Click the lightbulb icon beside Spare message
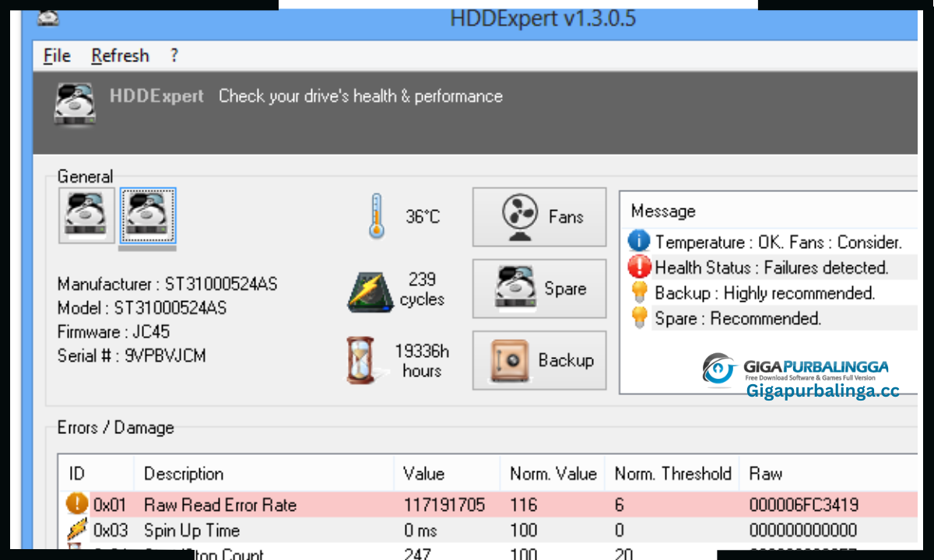Image resolution: width=934 pixels, height=560 pixels. (x=639, y=318)
